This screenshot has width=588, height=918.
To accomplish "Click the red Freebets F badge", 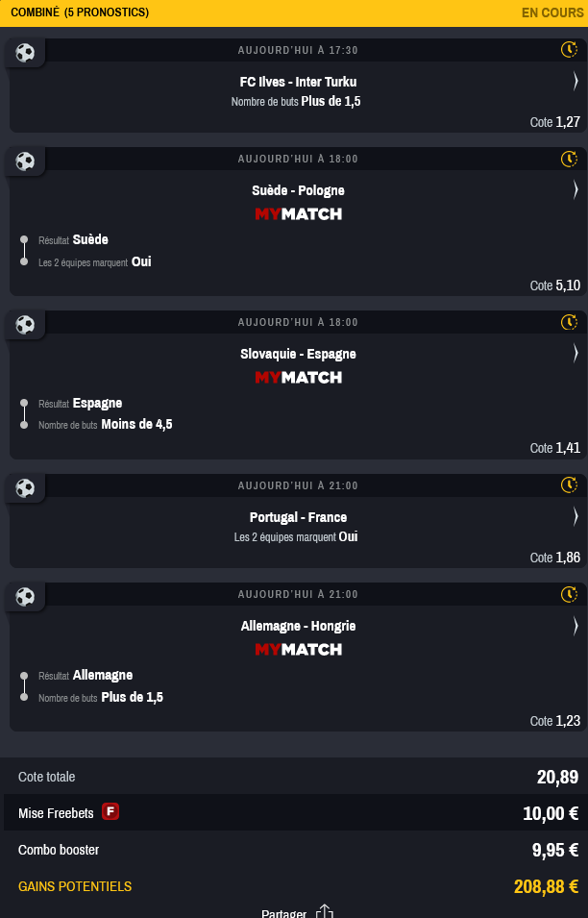I will point(110,811).
